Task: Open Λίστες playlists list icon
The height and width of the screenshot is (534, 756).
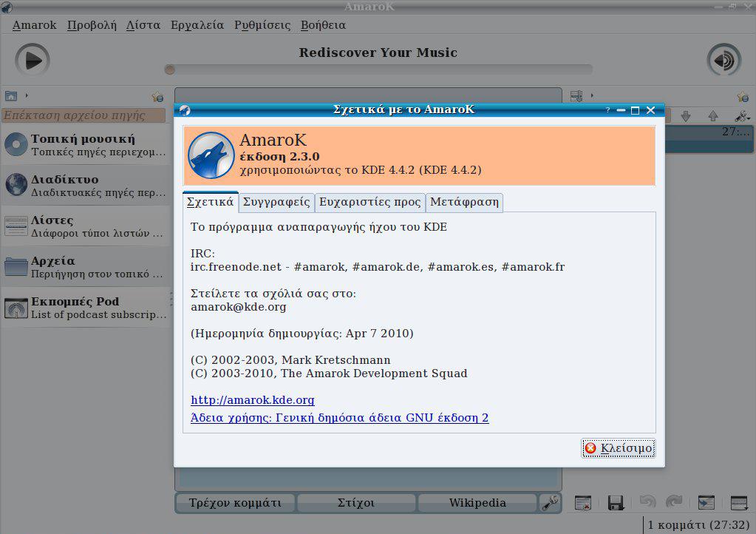Action: pos(16,226)
